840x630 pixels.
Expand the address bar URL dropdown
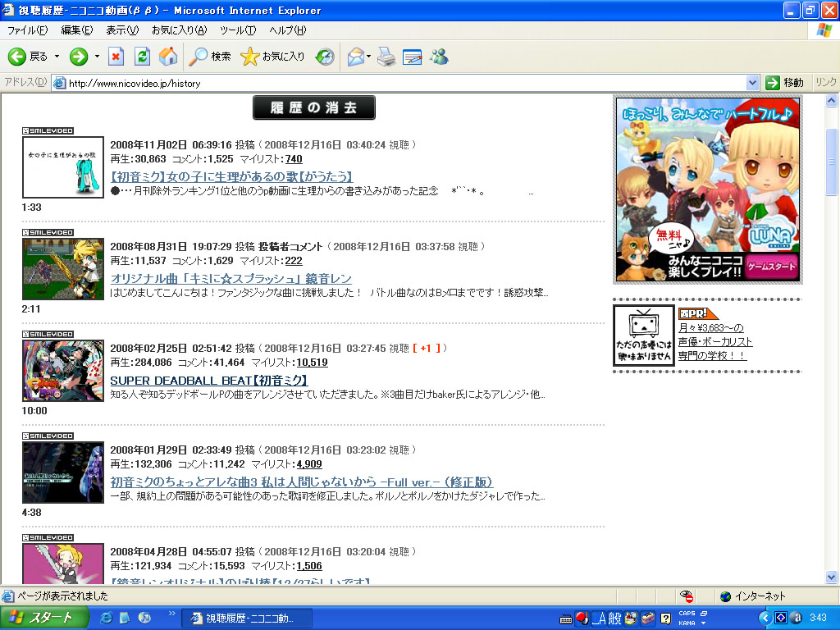(752, 83)
